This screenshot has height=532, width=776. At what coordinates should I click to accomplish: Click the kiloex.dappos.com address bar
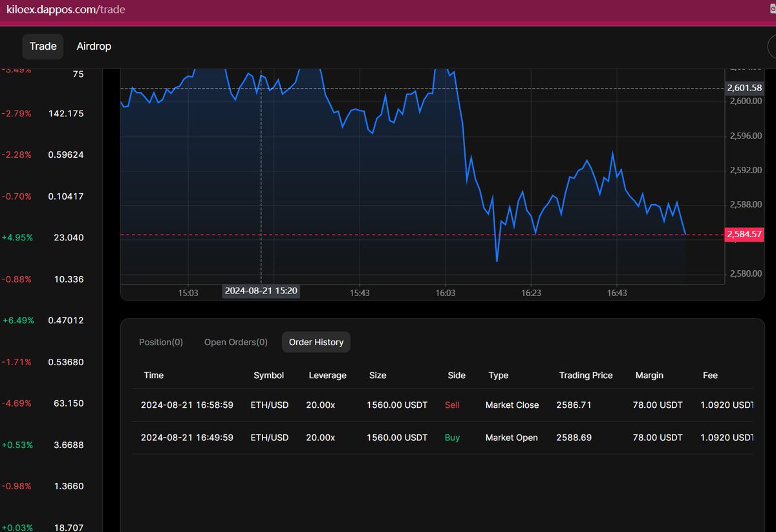pyautogui.click(x=66, y=10)
